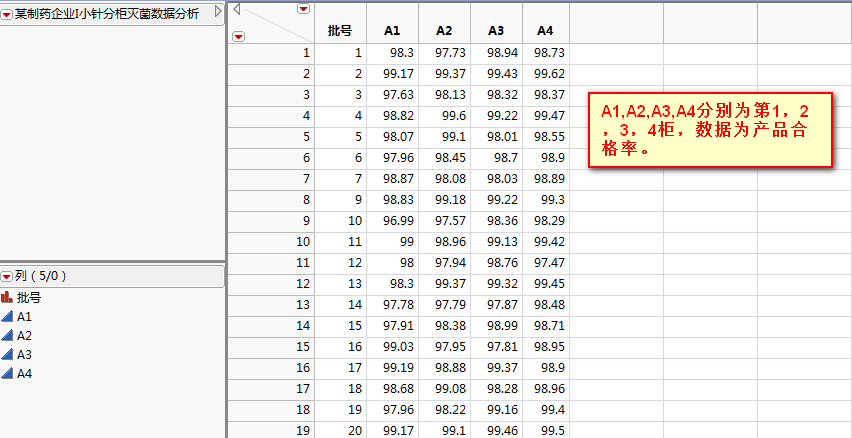Click the continuous icon next to A3

pos(7,355)
